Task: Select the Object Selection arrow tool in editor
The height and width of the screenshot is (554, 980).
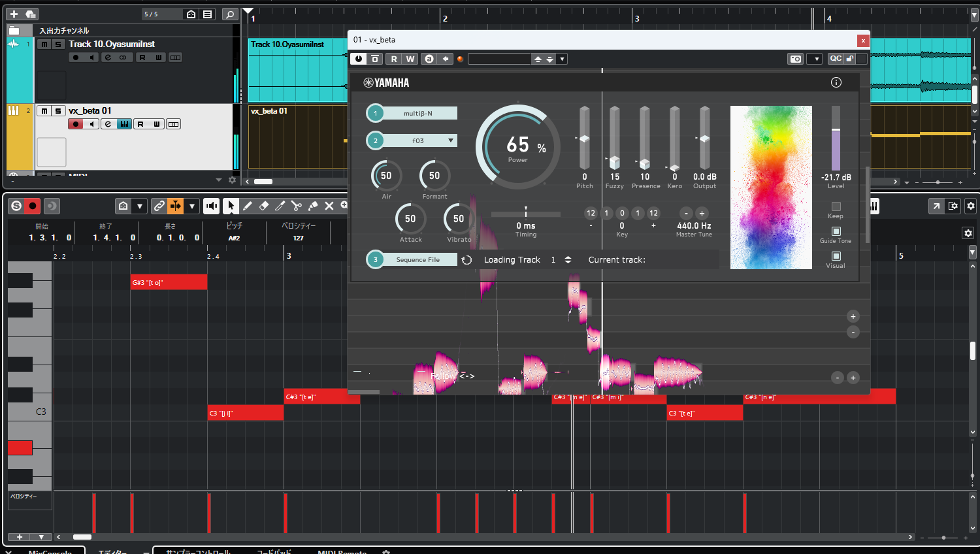Action: 231,206
